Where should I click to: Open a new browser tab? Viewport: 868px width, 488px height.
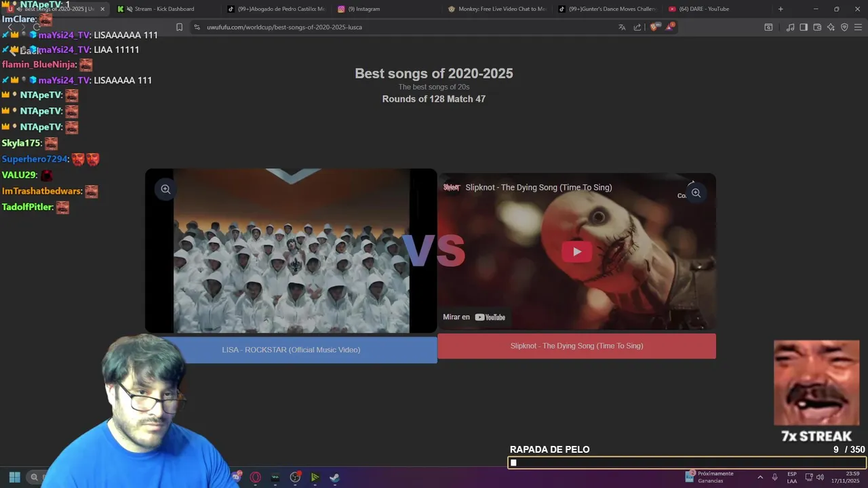pyautogui.click(x=781, y=9)
